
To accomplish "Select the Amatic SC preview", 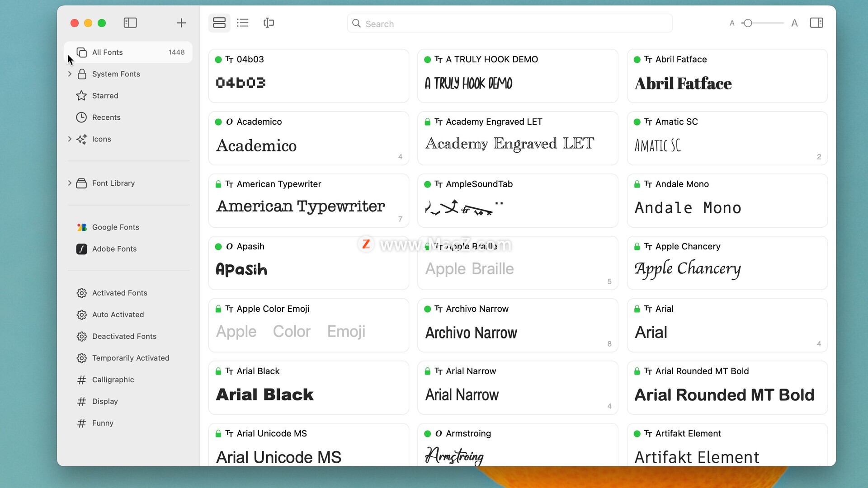I will [657, 145].
